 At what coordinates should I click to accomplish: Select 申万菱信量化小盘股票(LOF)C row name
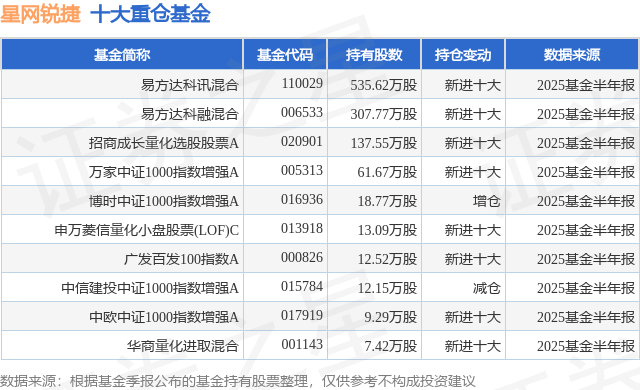pos(147,230)
